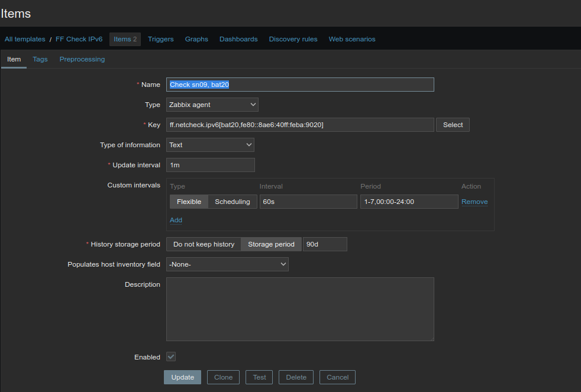Focus the Update interval field
The image size is (581, 392).
210,165
